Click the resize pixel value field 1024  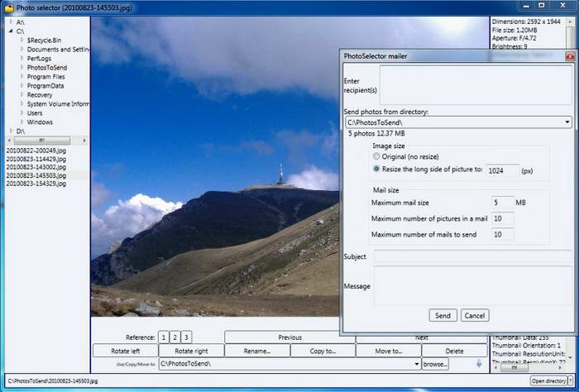502,170
